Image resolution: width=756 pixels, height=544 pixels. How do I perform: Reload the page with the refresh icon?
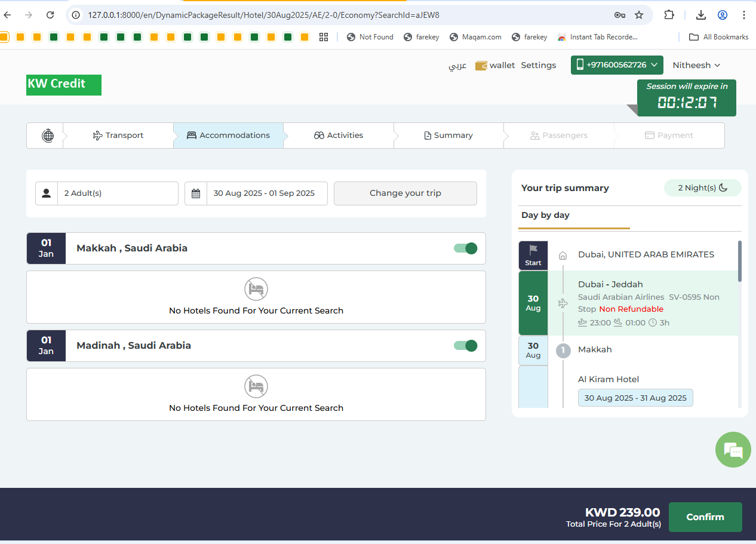[50, 15]
